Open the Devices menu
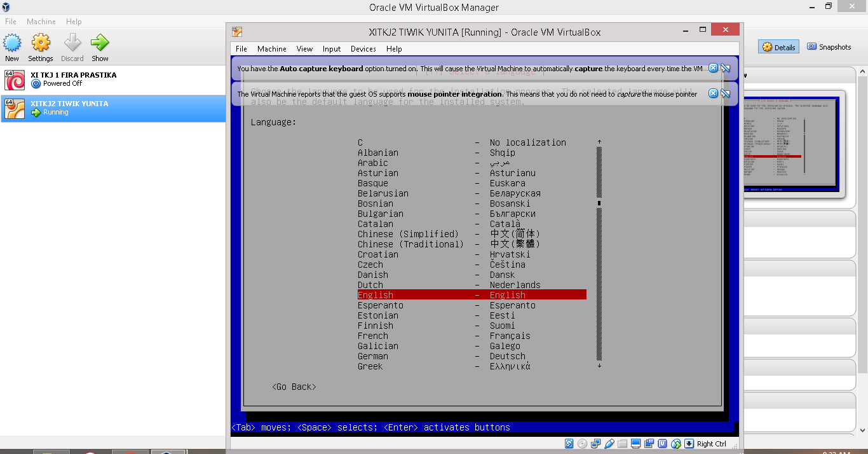Screen dimensions: 868x454 pyautogui.click(x=363, y=49)
